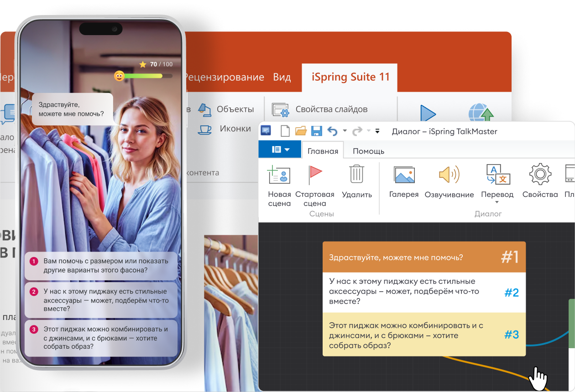Viewport: 575px width, 392px height.
Task: Open the Помощь tab
Action: click(x=368, y=151)
